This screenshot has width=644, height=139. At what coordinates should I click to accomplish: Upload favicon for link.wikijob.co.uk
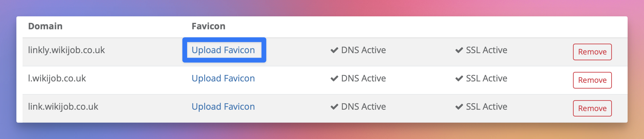(x=223, y=107)
